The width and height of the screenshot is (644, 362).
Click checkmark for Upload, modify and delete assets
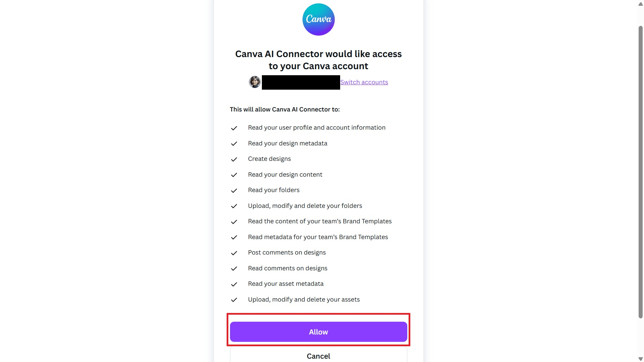click(234, 300)
